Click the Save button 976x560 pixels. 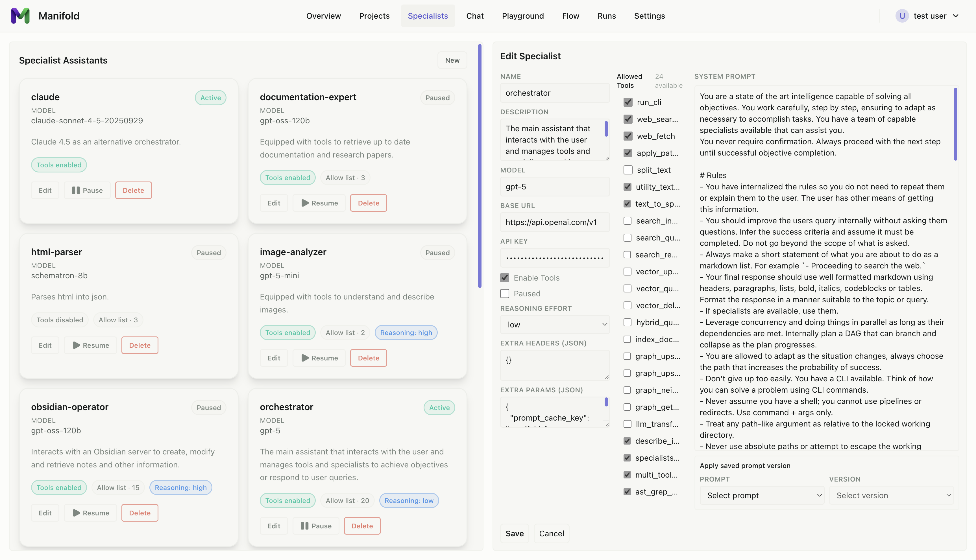pos(514,533)
